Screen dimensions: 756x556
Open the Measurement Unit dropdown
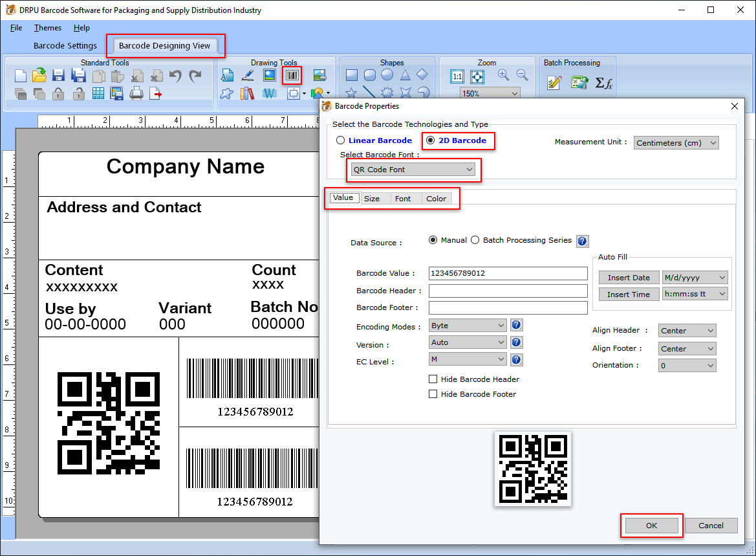point(676,143)
